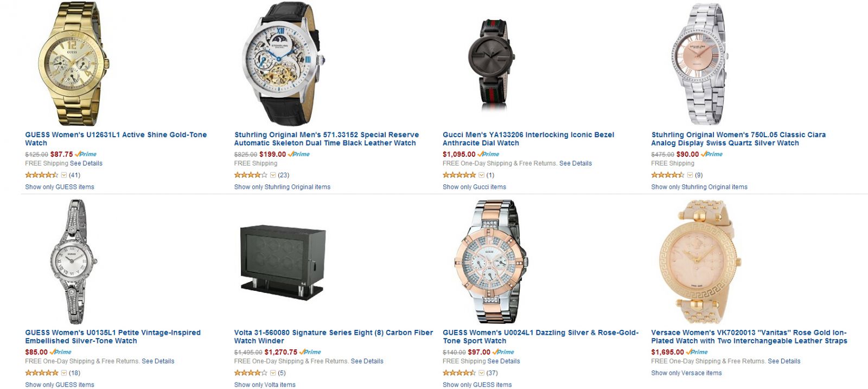Screen dimensions: 868x389
Task: Open GUESS Women's U12631L1 Active Shine title link
Action: coord(116,139)
